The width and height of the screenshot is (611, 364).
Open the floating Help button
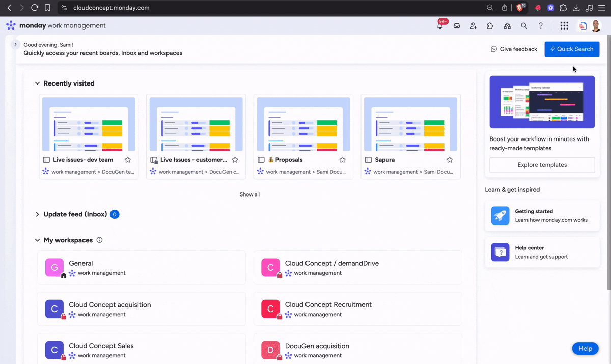585,349
